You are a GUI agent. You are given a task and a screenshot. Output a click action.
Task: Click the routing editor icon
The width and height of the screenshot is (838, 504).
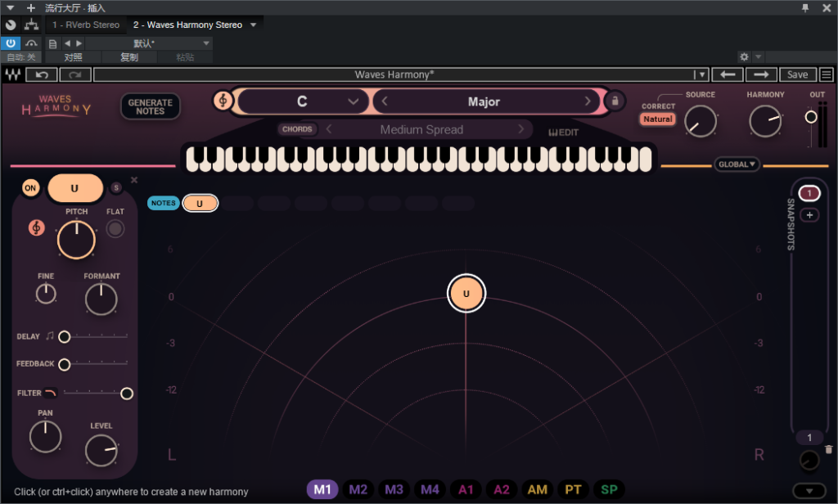tap(32, 25)
